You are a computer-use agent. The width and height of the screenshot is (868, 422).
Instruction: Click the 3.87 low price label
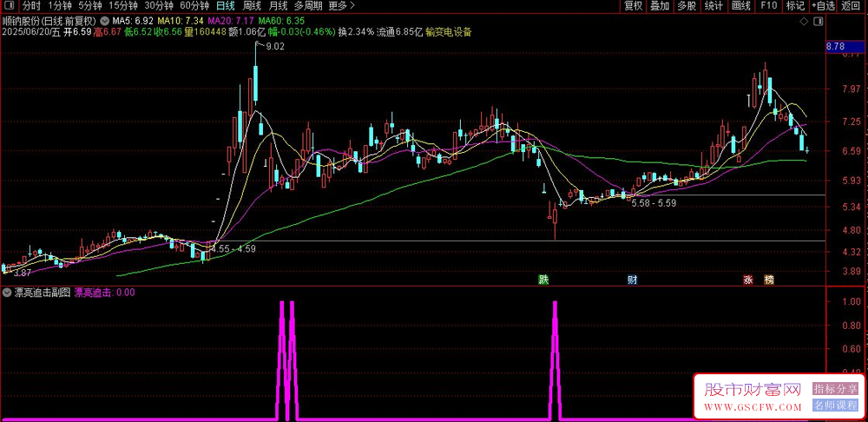pos(23,273)
